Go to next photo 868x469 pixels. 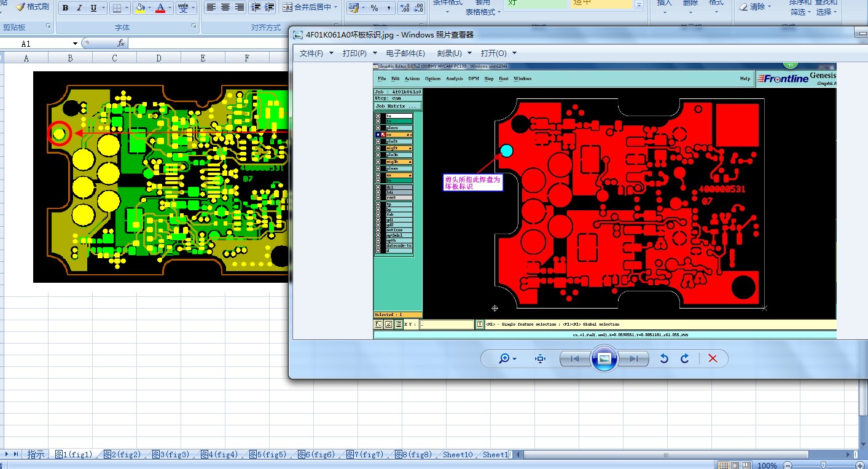point(633,359)
